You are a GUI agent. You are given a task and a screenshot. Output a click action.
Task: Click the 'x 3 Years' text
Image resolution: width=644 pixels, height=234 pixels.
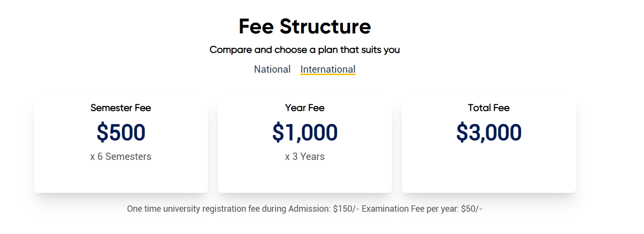[x=305, y=156]
